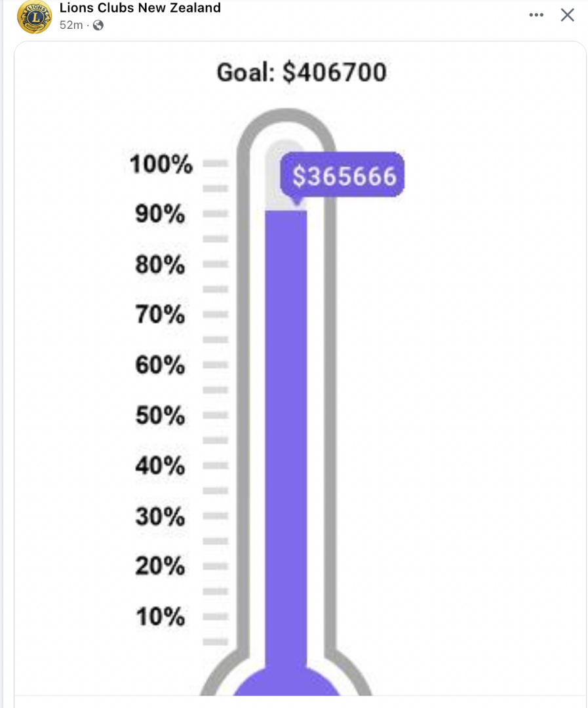Click the purple thermometer fill bar
Screen dimensions: 588x708
pos(286,426)
